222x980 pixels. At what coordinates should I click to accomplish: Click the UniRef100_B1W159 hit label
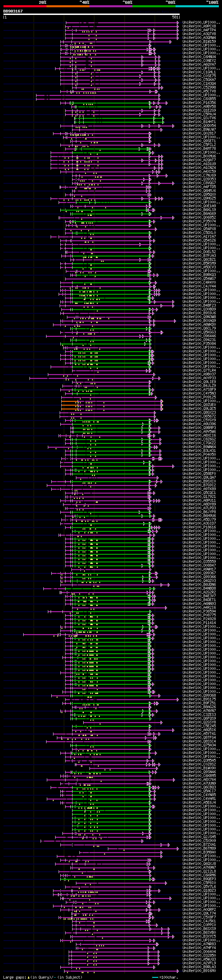pos(199,41)
